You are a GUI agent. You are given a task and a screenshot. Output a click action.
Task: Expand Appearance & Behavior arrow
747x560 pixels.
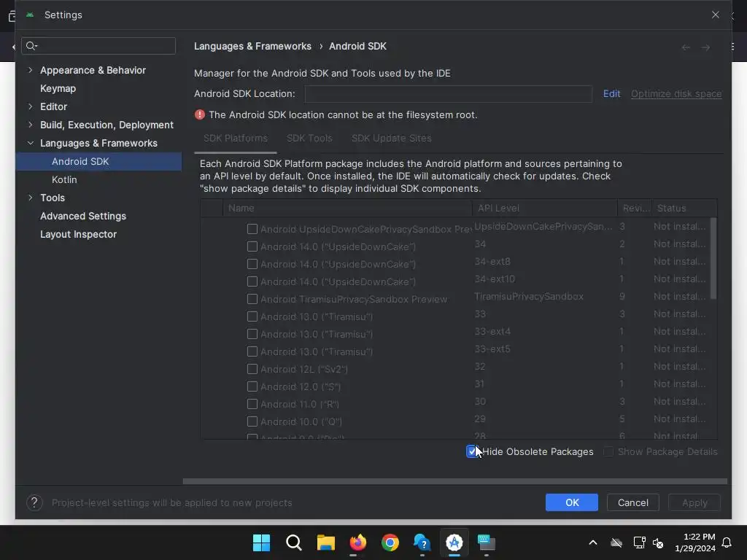coord(31,70)
